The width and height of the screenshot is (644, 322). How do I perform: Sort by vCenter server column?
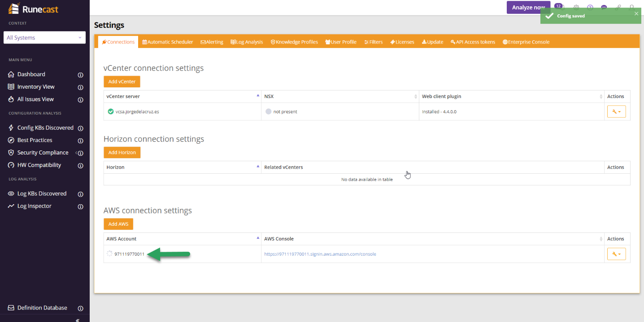click(183, 96)
